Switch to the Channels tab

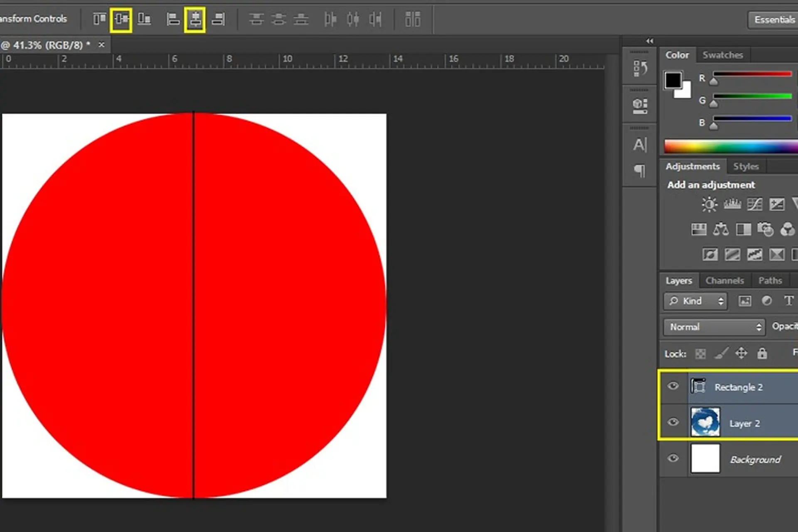pos(724,281)
